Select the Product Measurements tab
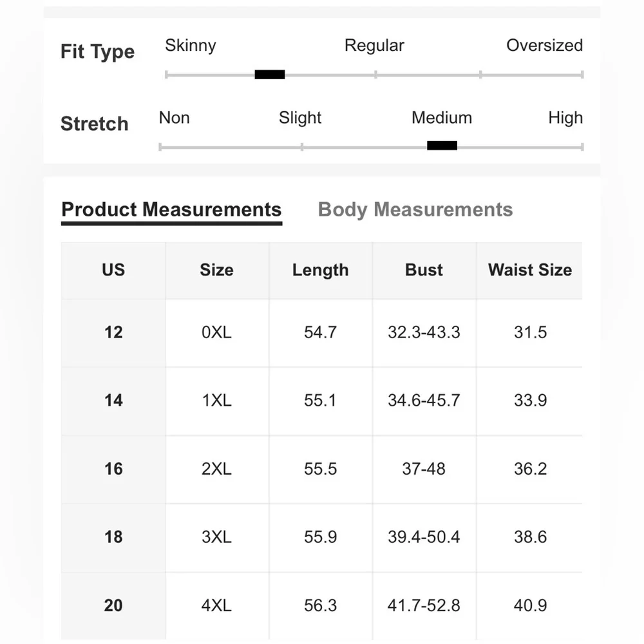This screenshot has height=644, width=644. tap(171, 210)
